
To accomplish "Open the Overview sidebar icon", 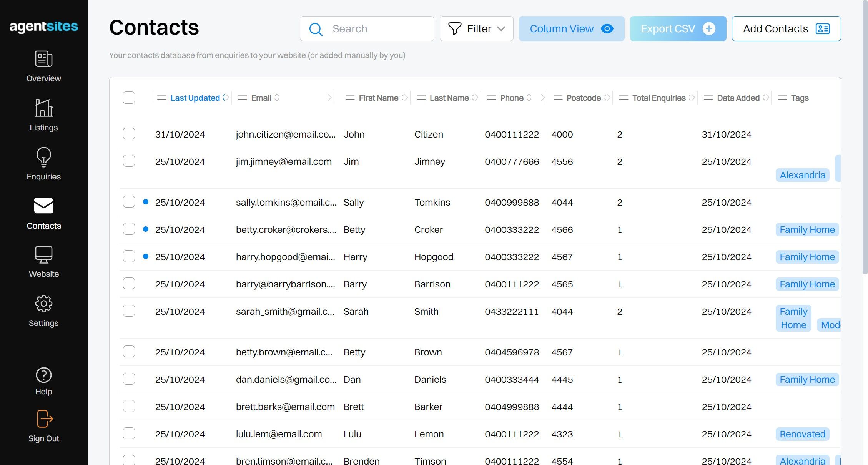I will point(43,59).
